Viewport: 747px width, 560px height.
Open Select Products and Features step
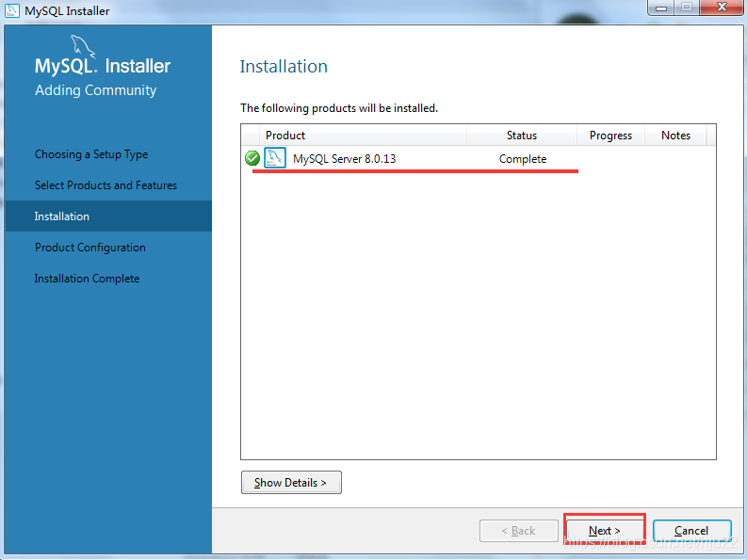(x=106, y=185)
